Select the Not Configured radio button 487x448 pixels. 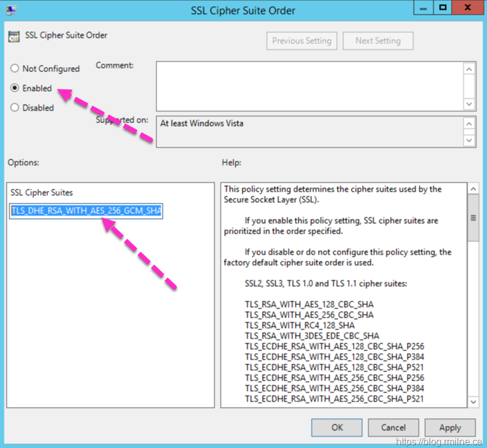pyautogui.click(x=15, y=69)
